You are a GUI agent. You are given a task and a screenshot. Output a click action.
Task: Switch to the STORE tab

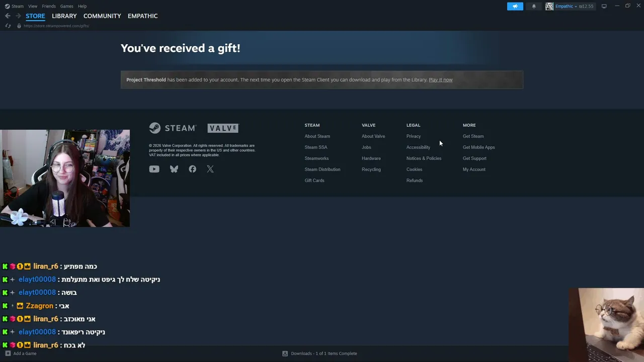(x=35, y=16)
